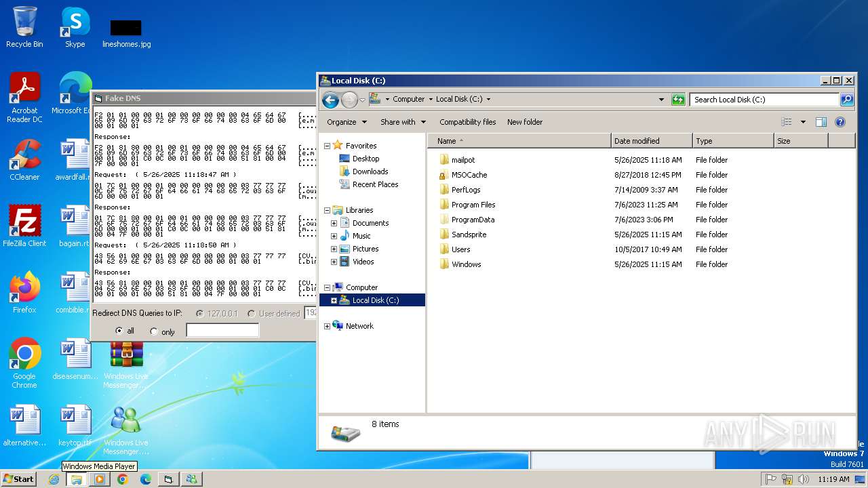This screenshot has width=868, height=488.
Task: Click the New folder button
Action: pos(525,122)
